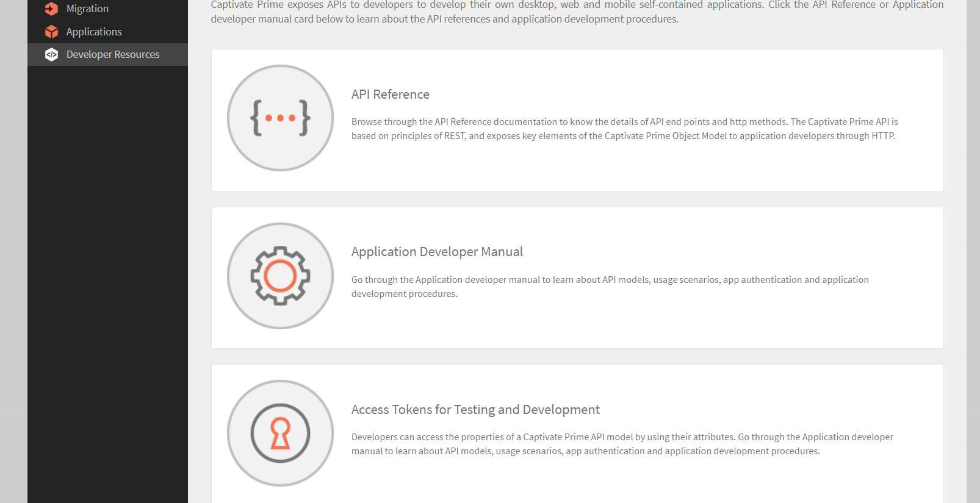Viewport: 980px width, 503px height.
Task: Click the Application Developer Manual description text
Action: pos(610,287)
